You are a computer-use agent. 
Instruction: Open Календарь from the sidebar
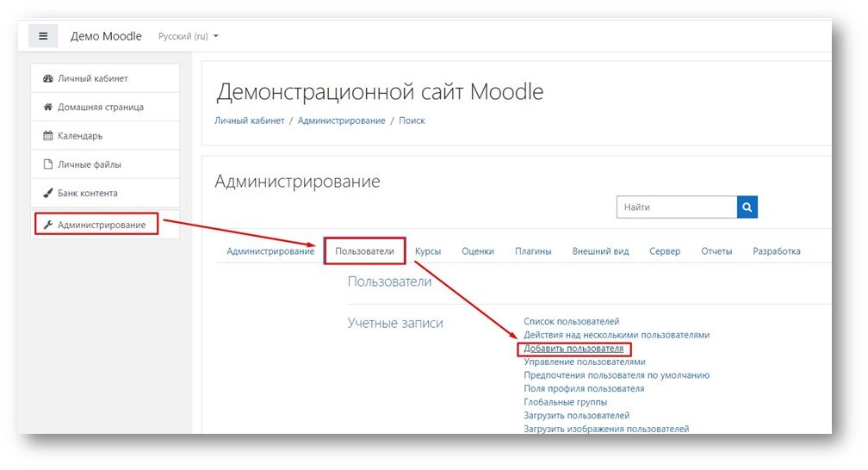pyautogui.click(x=105, y=136)
